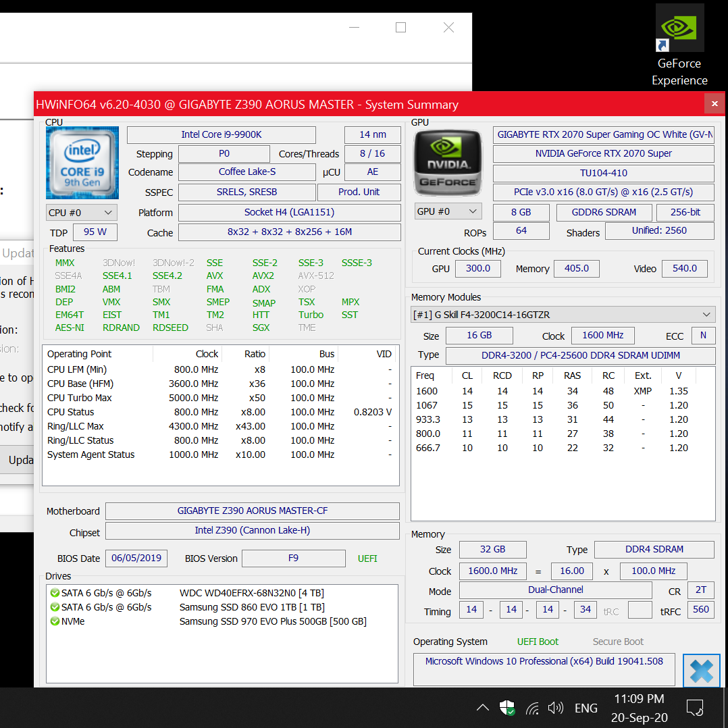Close HWiNFO64 using the red title bar X

[714, 104]
